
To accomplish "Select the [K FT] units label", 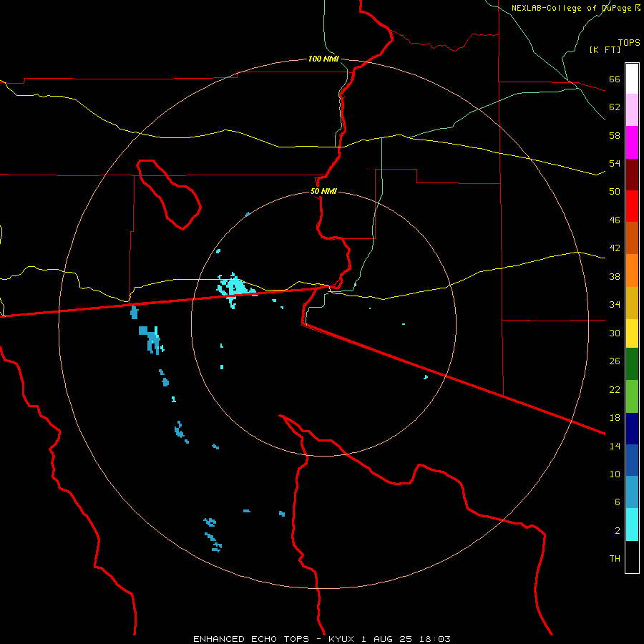I will [605, 49].
